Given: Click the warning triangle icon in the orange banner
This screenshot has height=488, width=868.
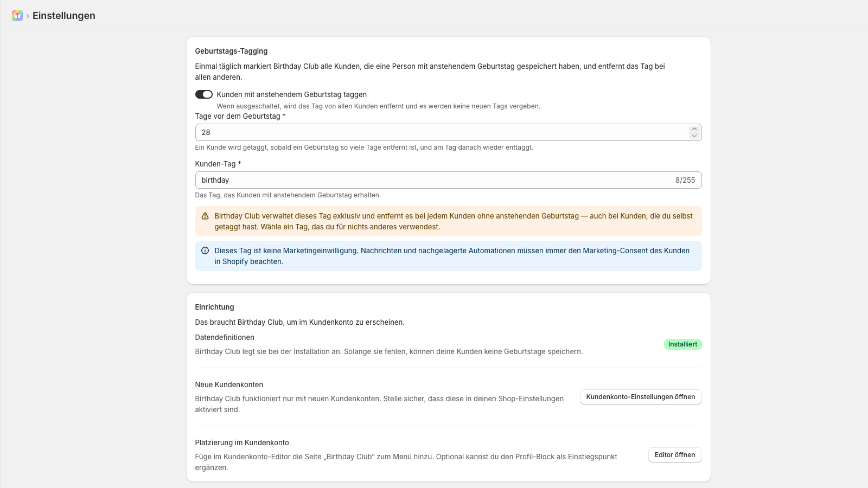Looking at the screenshot, I should (x=205, y=216).
